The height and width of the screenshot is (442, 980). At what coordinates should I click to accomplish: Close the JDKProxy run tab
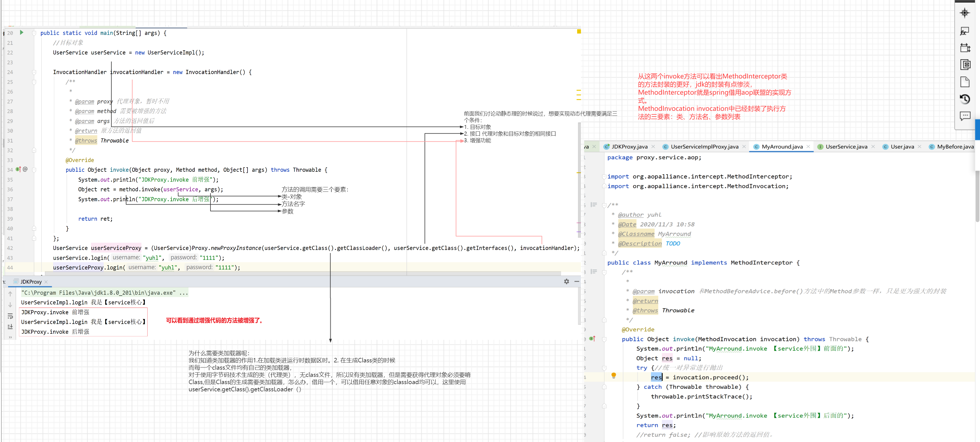point(46,282)
